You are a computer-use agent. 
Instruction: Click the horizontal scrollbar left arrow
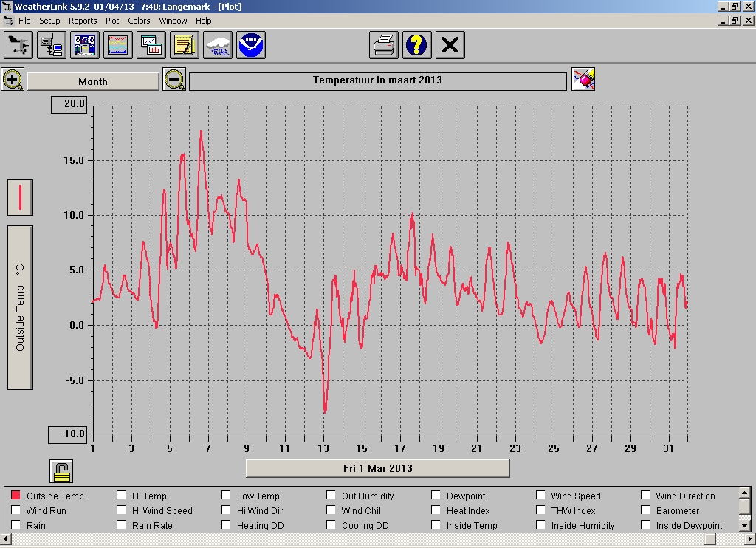click(5, 538)
